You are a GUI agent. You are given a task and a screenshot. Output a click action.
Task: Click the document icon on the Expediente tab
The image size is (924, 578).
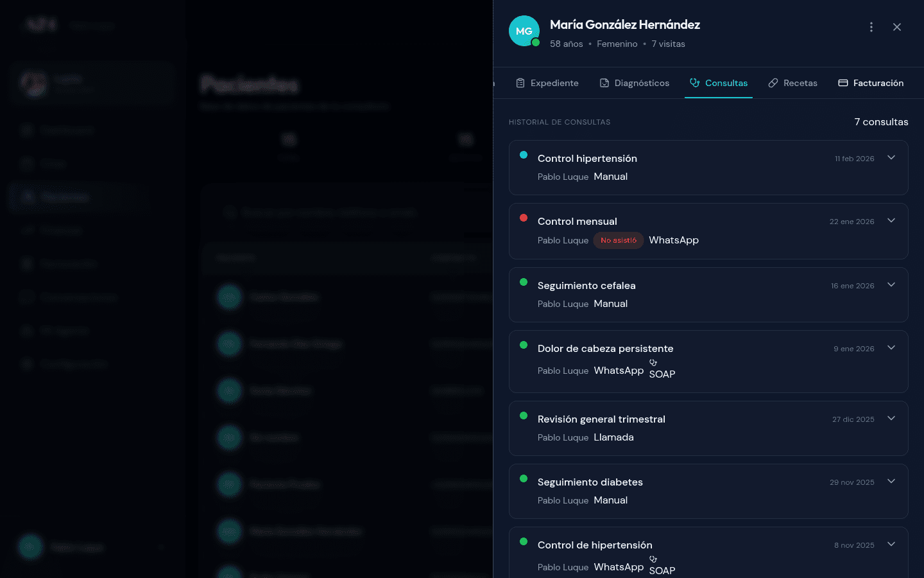tap(520, 83)
